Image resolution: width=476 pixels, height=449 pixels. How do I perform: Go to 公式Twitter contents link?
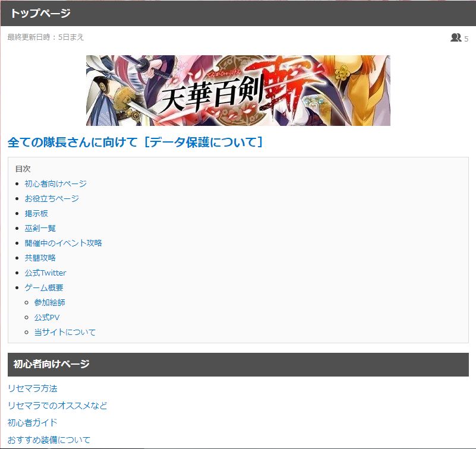point(45,273)
